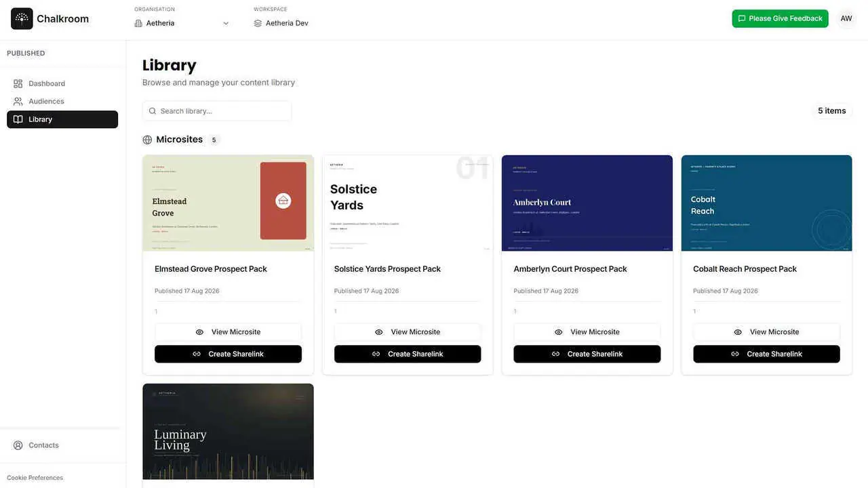Click the Cobalt Reach Prospect Pack title
This screenshot has width=868, height=488.
point(745,269)
